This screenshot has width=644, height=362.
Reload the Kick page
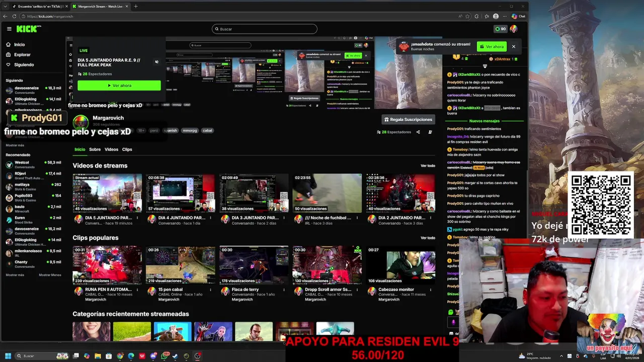[x=14, y=16]
